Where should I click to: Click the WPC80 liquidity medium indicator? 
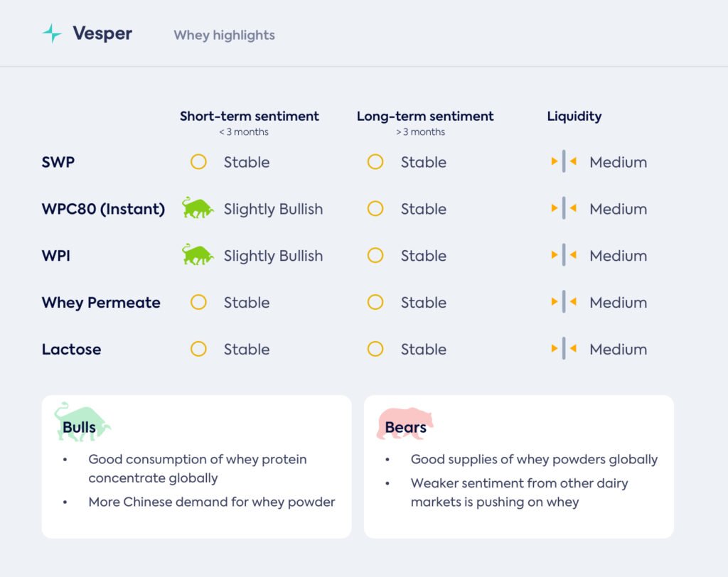pos(564,209)
